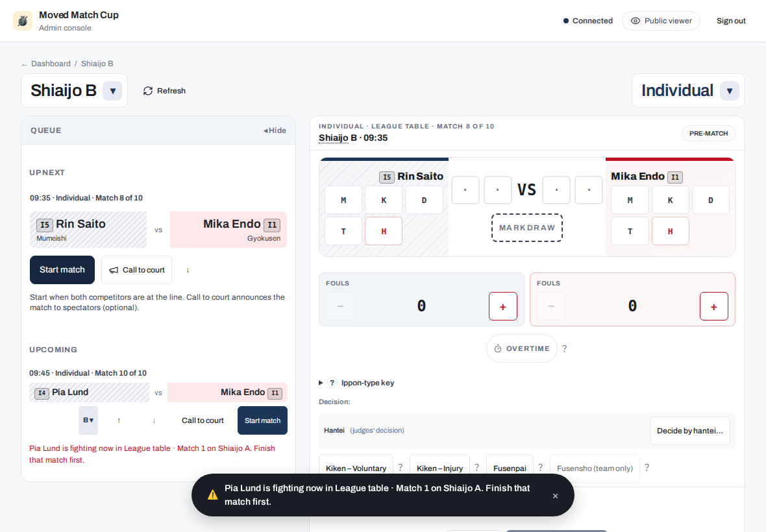Move Pia Lund match down in queue
766x532 pixels.
154,420
